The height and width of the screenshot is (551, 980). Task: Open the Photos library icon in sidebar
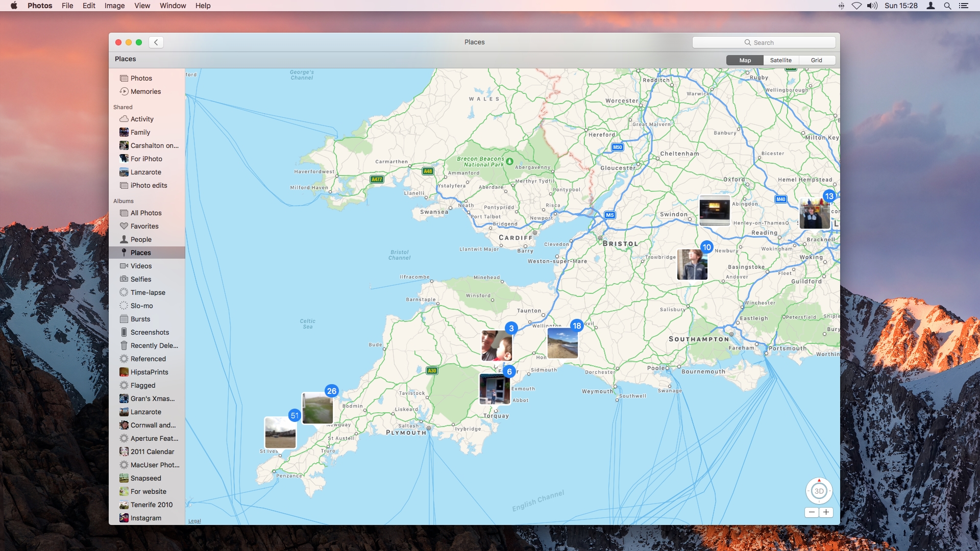[124, 78]
